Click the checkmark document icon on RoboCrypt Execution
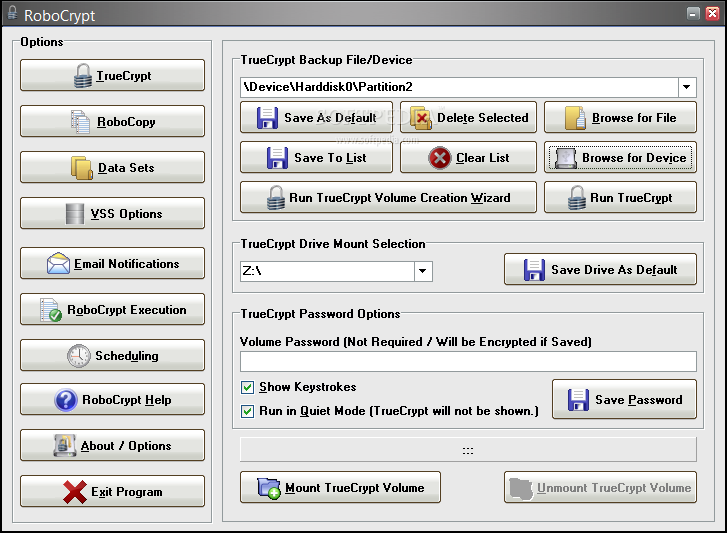 click(x=51, y=310)
